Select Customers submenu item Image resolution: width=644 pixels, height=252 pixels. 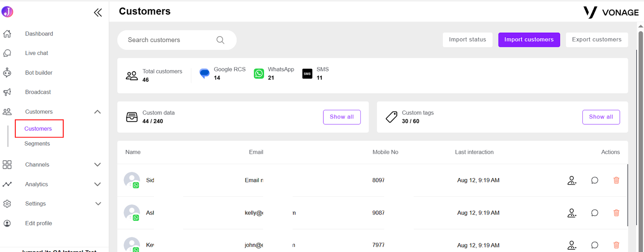(39, 129)
